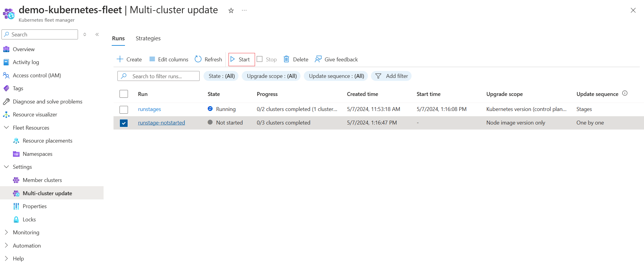Click the Start run play icon
The image size is (644, 268).
click(x=233, y=59)
